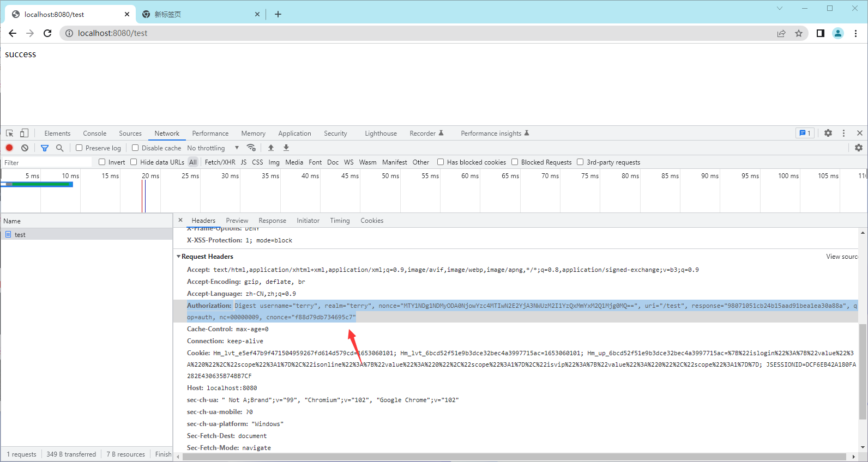Open Chrome three-dot menu
Viewport: 868px width, 462px height.
pos(855,33)
